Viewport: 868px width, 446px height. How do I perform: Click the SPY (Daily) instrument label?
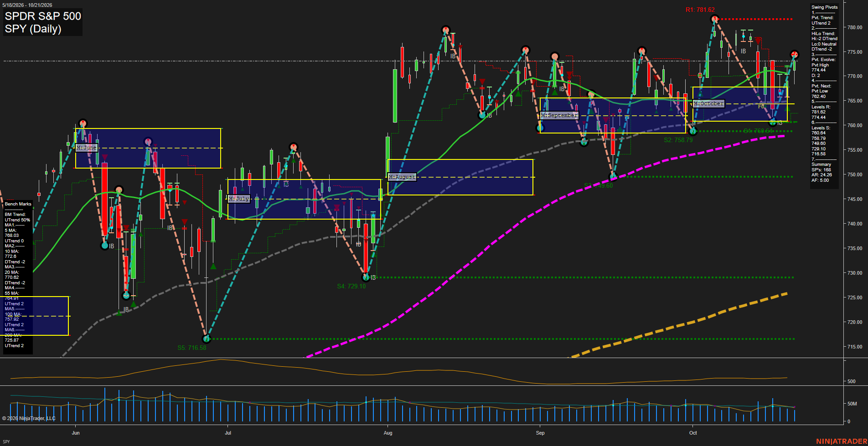click(33, 29)
